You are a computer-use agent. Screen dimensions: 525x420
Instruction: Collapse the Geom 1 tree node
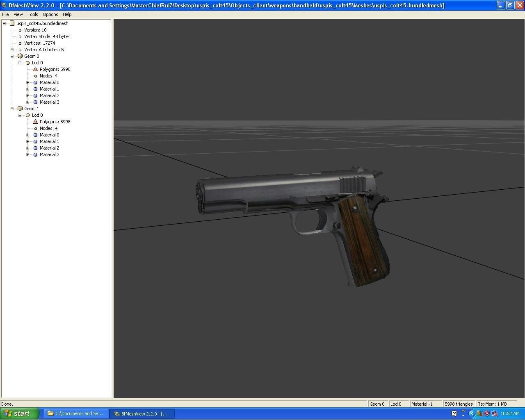pos(12,109)
